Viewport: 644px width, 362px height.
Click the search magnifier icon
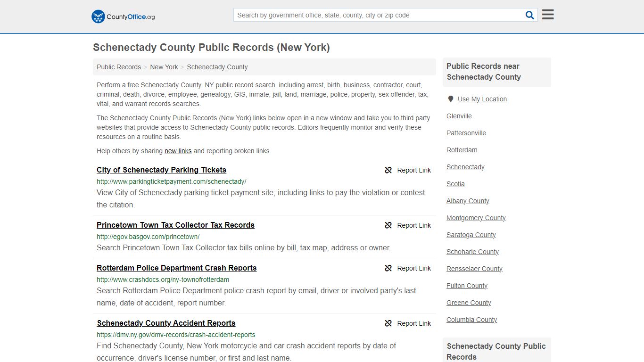[530, 15]
